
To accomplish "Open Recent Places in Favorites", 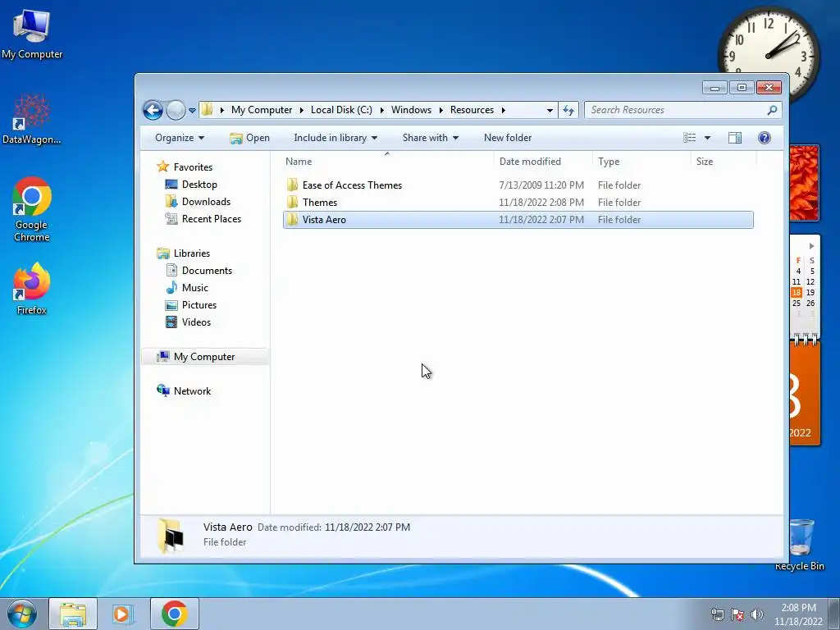I will [x=211, y=218].
